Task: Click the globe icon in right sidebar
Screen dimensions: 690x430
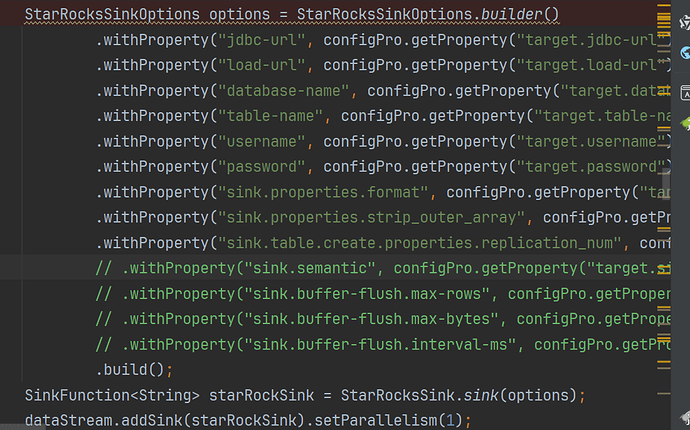Action: point(685,53)
